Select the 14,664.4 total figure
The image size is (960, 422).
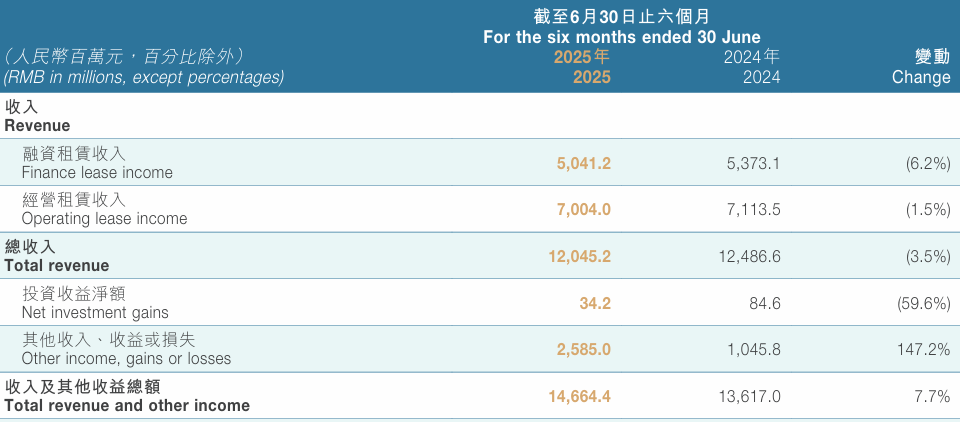(x=579, y=397)
